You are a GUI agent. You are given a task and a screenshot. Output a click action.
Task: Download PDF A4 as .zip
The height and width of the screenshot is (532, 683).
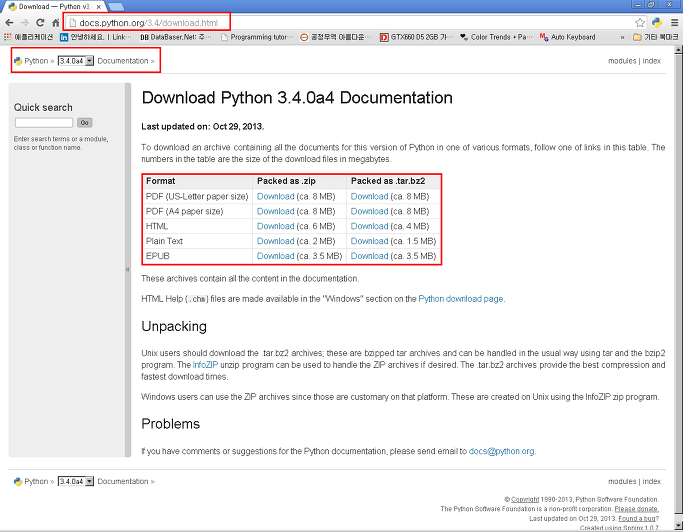(275, 211)
